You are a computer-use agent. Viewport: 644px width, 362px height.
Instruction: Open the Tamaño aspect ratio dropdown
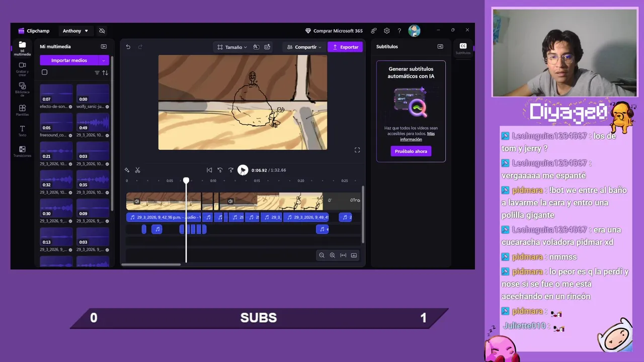(232, 47)
